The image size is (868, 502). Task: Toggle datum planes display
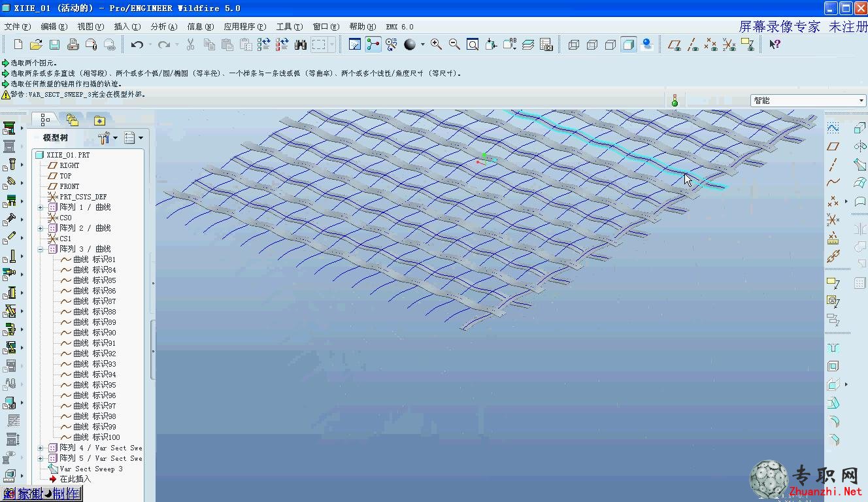[x=675, y=44]
